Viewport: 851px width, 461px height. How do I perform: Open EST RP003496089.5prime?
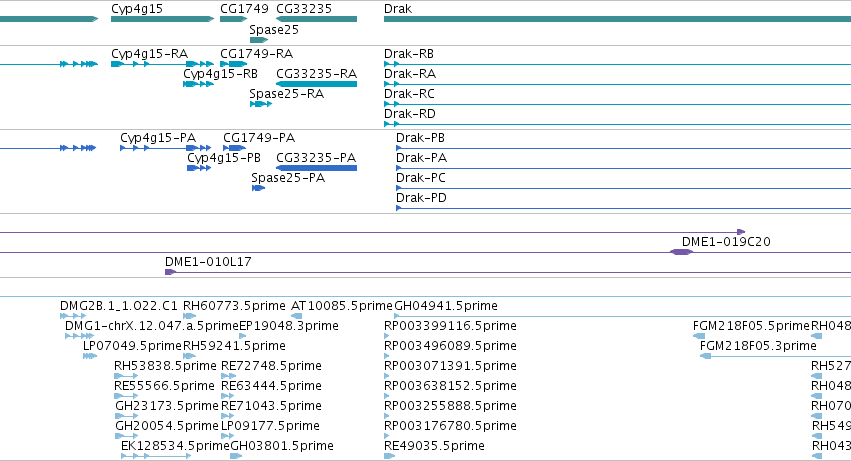click(450, 346)
